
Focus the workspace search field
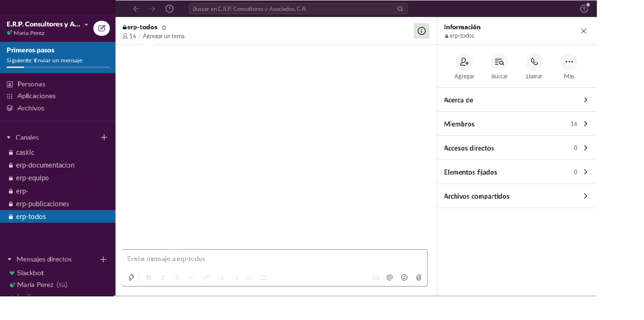pos(298,8)
